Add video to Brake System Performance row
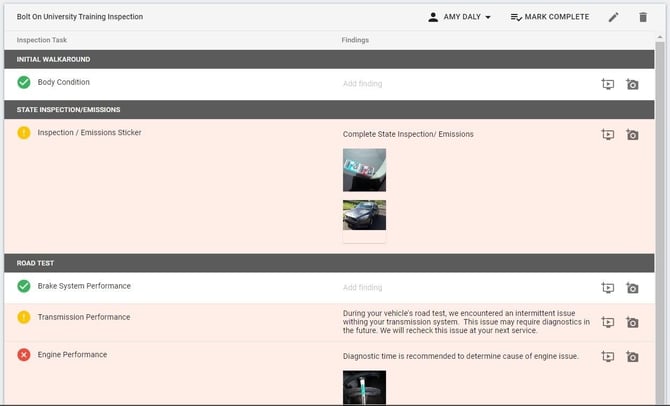Viewport: 670px width, 406px height. [x=608, y=288]
